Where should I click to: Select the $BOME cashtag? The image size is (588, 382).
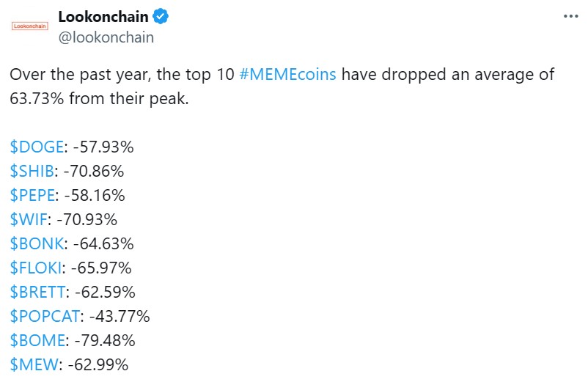point(37,340)
